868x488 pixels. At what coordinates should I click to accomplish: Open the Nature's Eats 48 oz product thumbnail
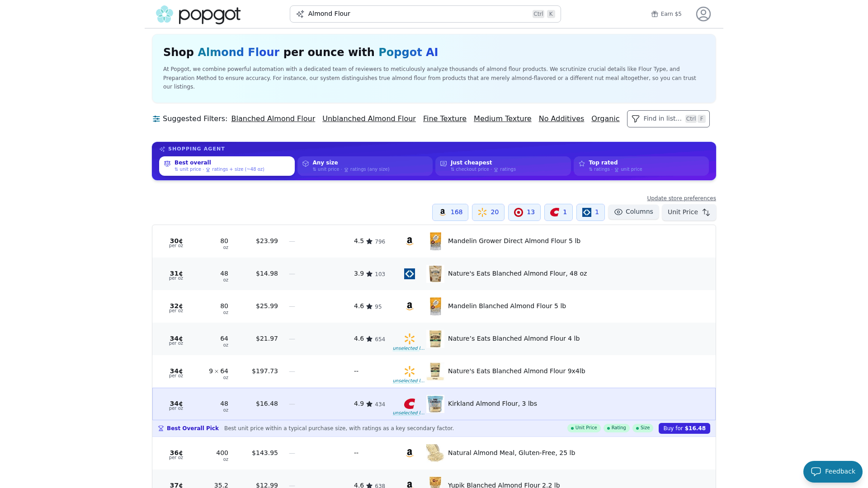pyautogui.click(x=435, y=274)
